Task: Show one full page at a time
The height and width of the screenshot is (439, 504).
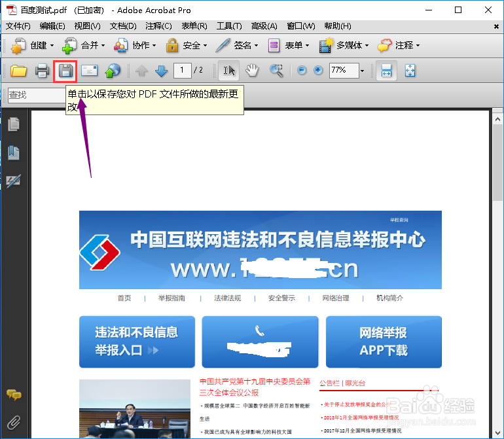Action: click(x=410, y=71)
